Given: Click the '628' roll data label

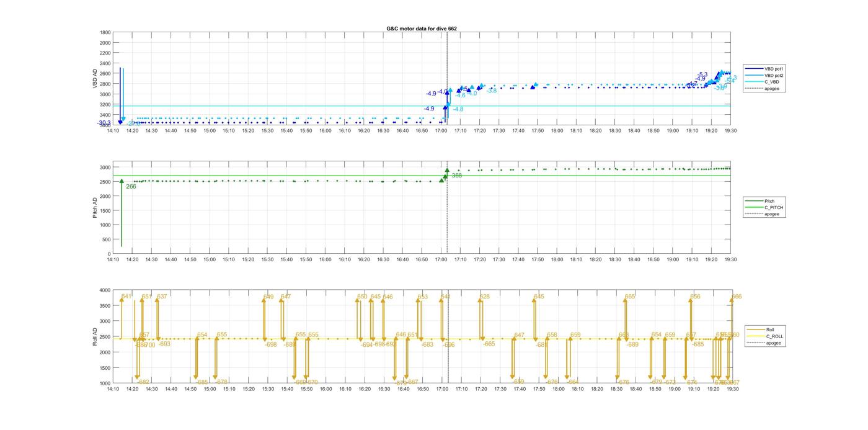Looking at the screenshot, I should point(485,297).
